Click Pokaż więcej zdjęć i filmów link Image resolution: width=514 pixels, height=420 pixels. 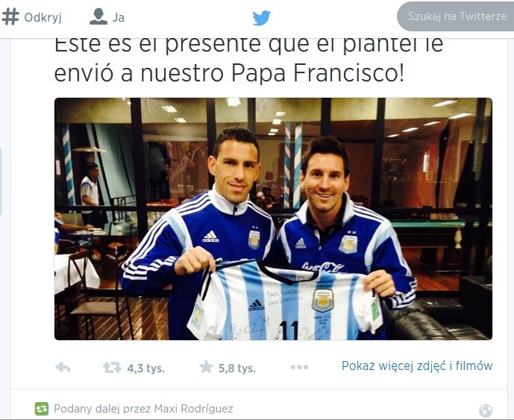click(x=417, y=366)
